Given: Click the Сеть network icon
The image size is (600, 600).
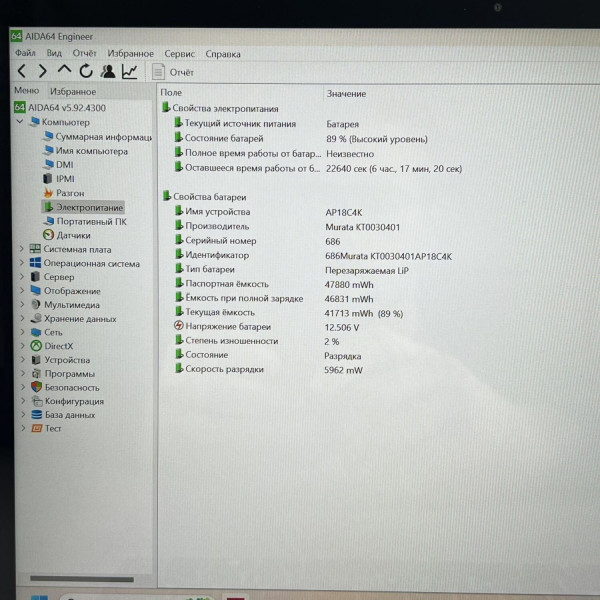Looking at the screenshot, I should [36, 332].
